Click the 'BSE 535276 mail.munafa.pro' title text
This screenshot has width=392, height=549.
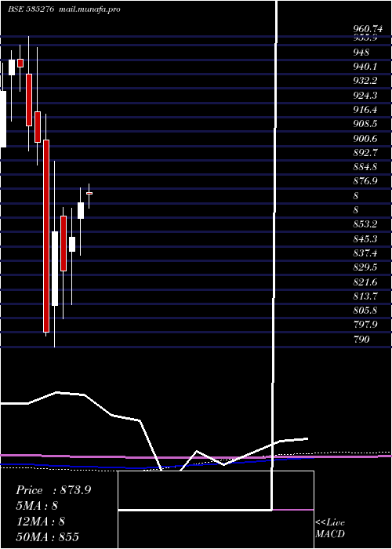[64, 9]
